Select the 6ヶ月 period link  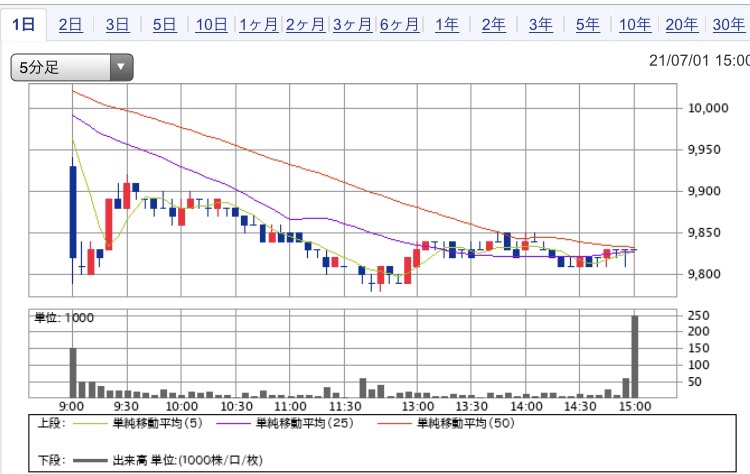pyautogui.click(x=399, y=24)
